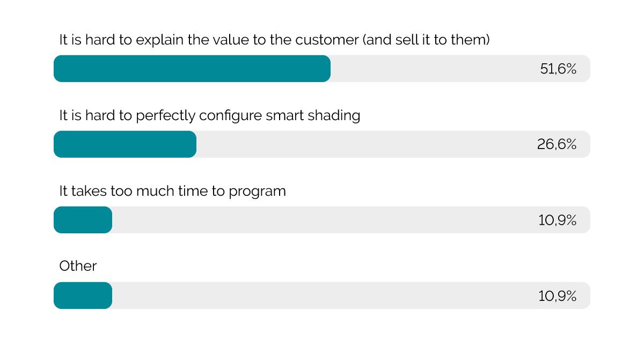Click the 'Other' answer label
Screen dimensions: 644x354
point(78,267)
